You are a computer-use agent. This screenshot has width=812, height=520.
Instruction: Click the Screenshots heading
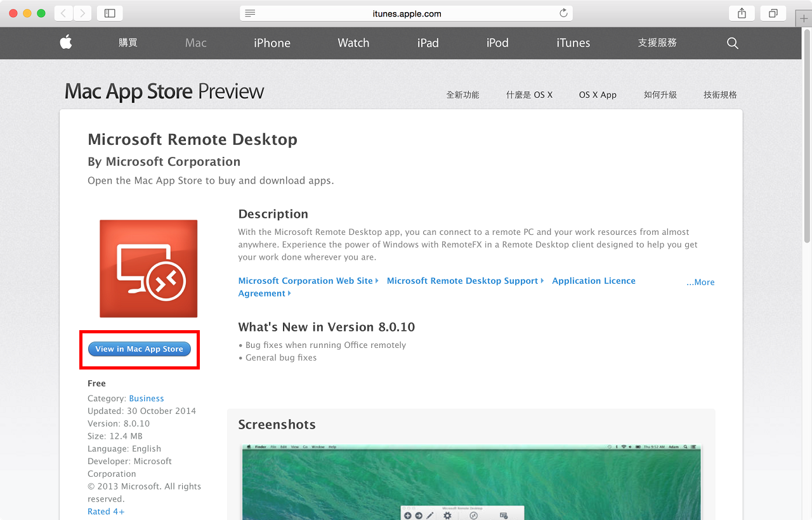click(x=277, y=424)
